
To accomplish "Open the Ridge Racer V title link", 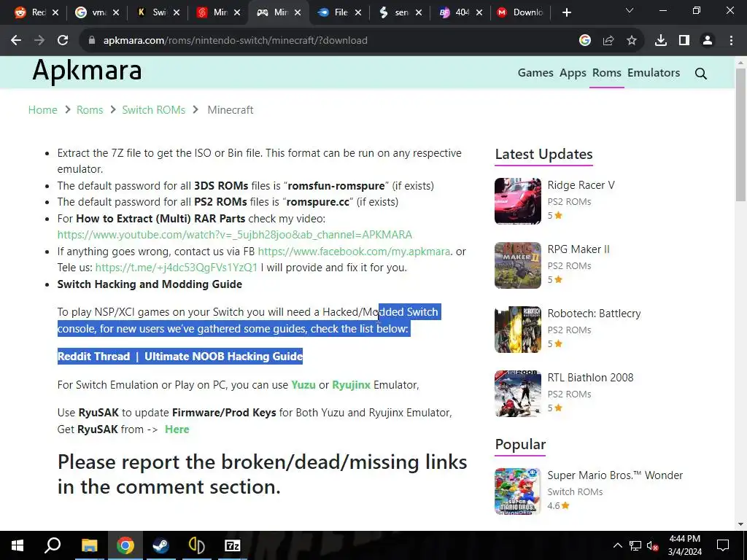I will click(581, 185).
